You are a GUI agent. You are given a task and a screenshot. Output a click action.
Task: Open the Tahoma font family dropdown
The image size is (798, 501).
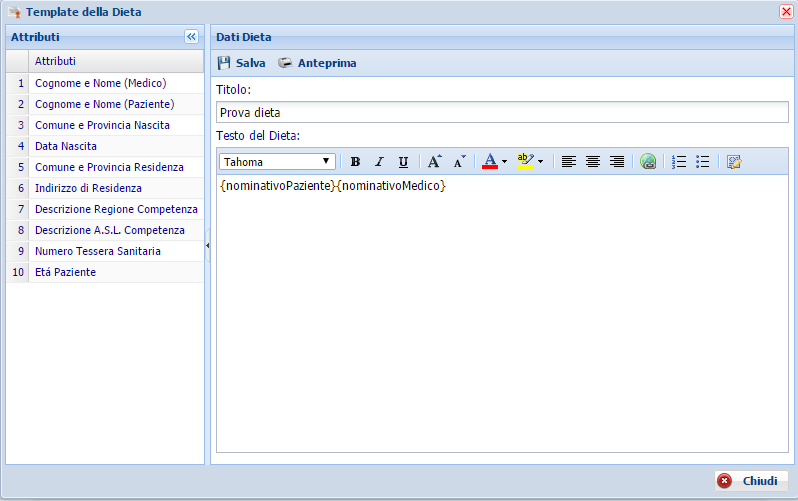click(277, 162)
